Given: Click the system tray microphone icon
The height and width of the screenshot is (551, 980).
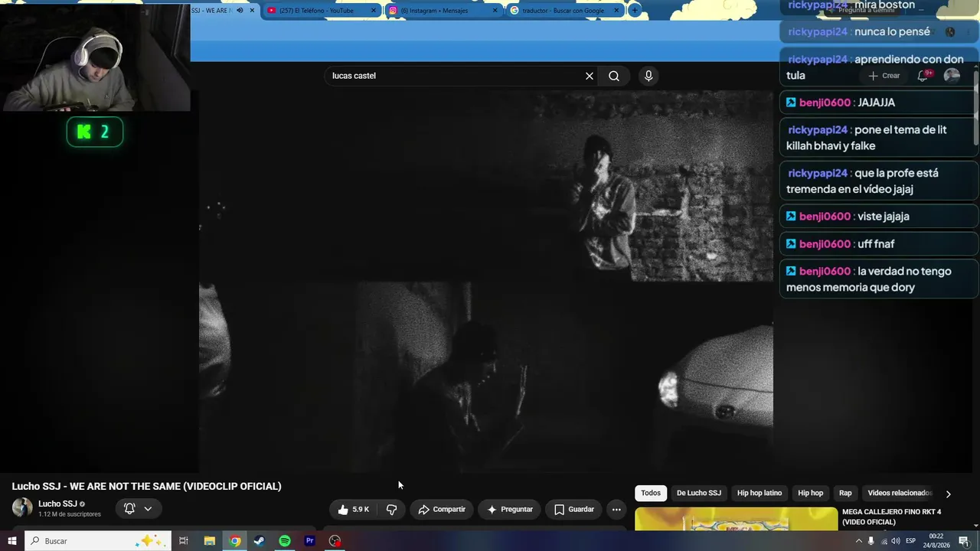Looking at the screenshot, I should point(871,541).
